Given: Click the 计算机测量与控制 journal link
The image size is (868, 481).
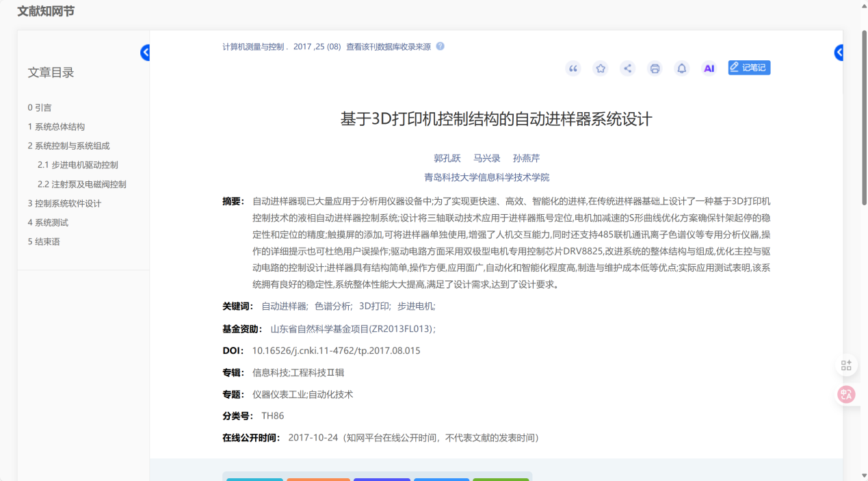Looking at the screenshot, I should pos(252,47).
